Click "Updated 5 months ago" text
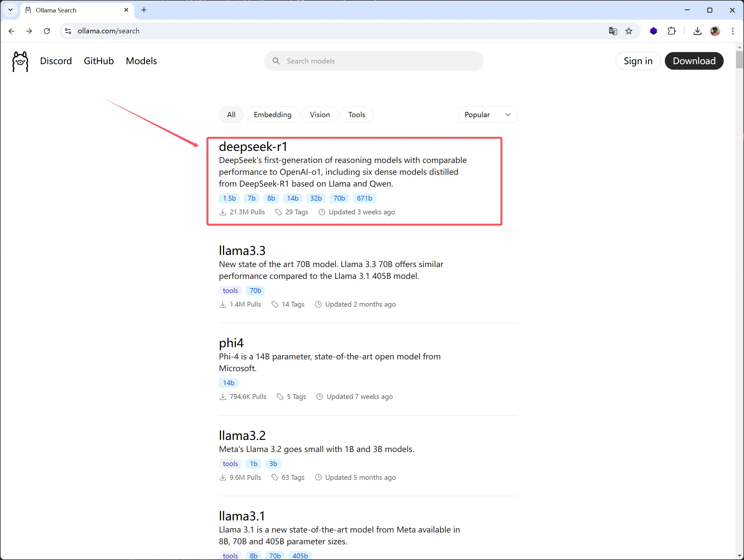This screenshot has height=560, width=744. (x=360, y=478)
